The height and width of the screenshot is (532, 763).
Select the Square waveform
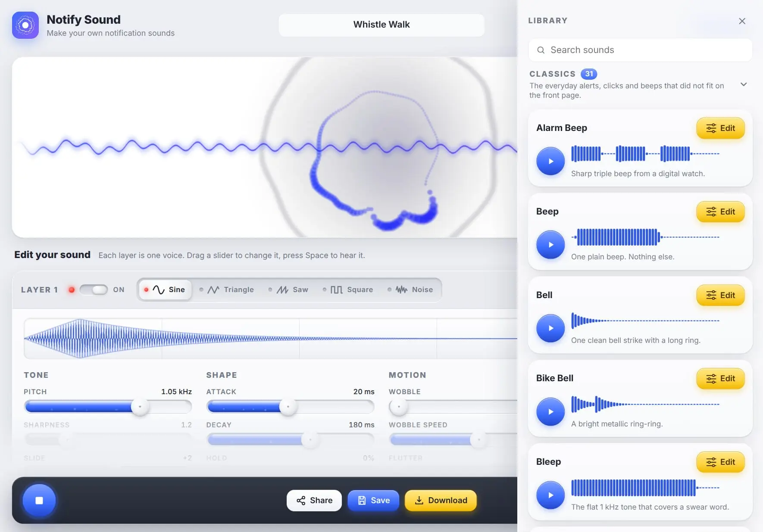(348, 289)
